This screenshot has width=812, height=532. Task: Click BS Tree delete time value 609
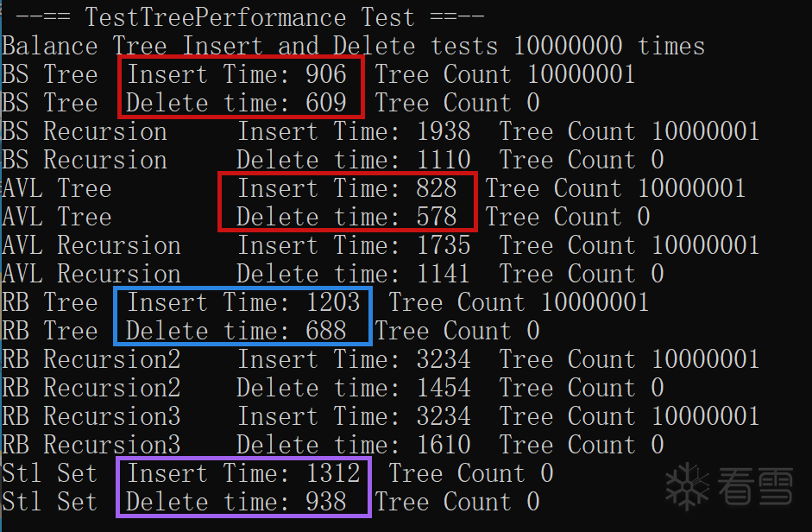click(x=325, y=103)
